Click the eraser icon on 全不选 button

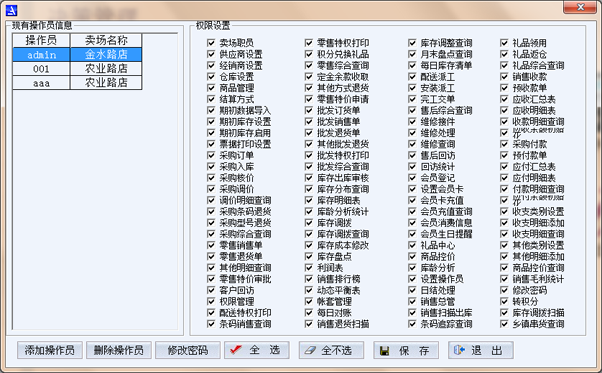coord(310,350)
